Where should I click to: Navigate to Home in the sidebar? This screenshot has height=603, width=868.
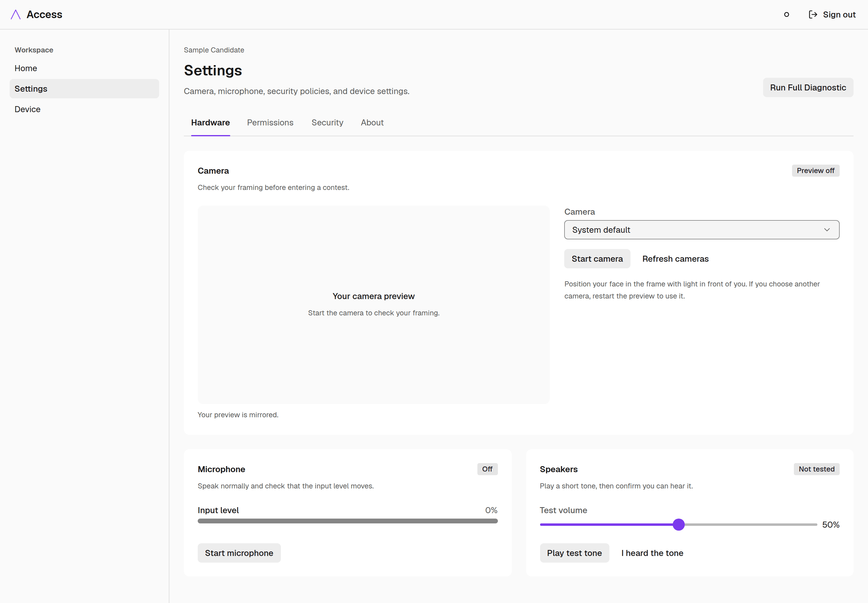coord(84,68)
